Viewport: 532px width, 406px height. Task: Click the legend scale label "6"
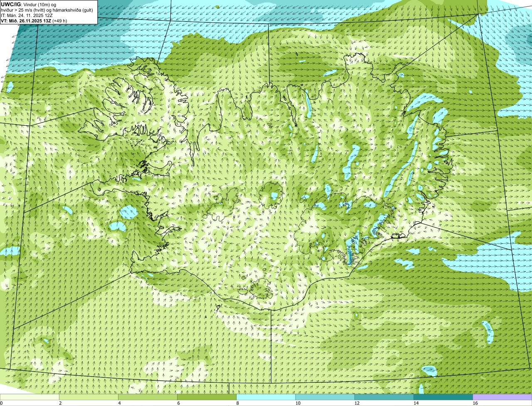178,403
